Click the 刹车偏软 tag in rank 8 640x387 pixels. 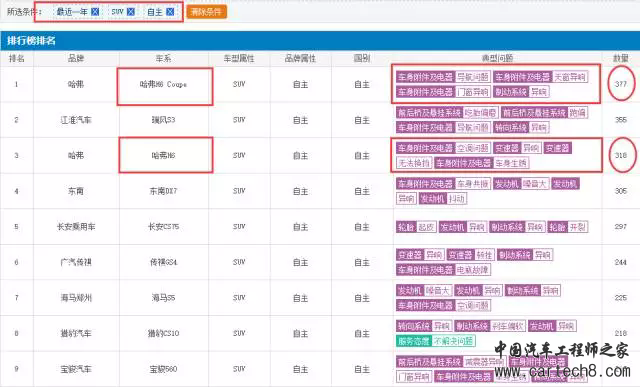coord(507,326)
